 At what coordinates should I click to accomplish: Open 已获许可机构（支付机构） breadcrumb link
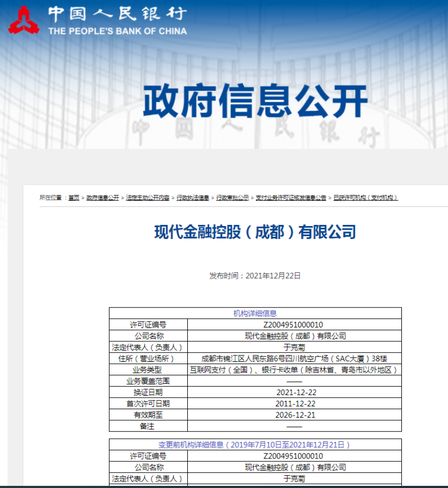(x=365, y=198)
